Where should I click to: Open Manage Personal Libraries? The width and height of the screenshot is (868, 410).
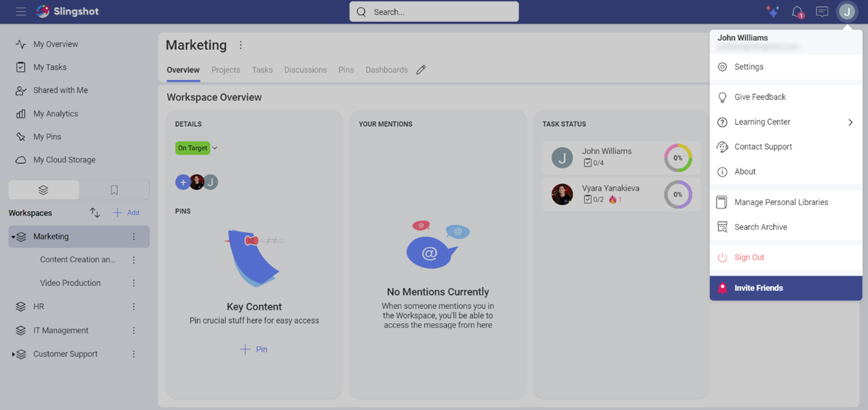(x=786, y=202)
